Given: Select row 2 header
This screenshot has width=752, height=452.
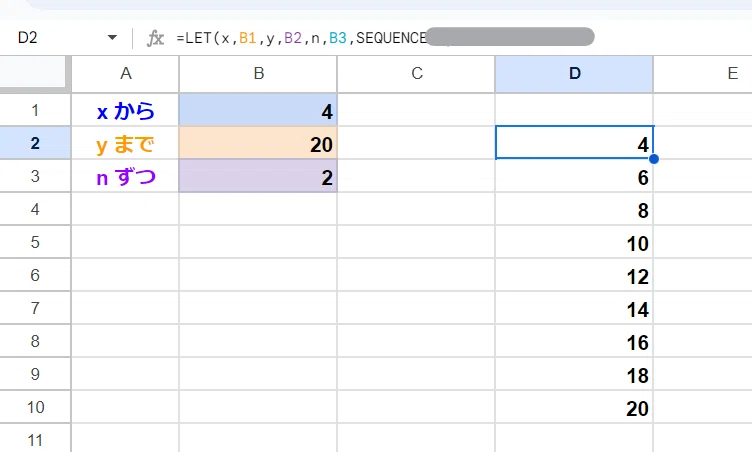Looking at the screenshot, I should click(35, 143).
